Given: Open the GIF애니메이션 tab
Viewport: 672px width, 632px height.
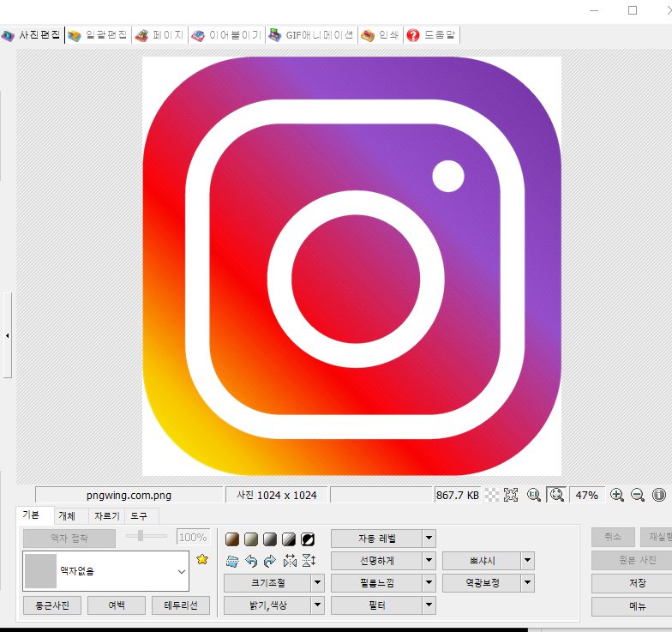Looking at the screenshot, I should point(311,35).
